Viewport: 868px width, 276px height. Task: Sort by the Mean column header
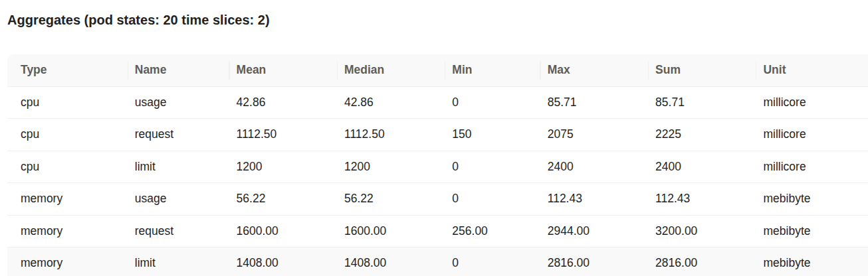pyautogui.click(x=251, y=70)
